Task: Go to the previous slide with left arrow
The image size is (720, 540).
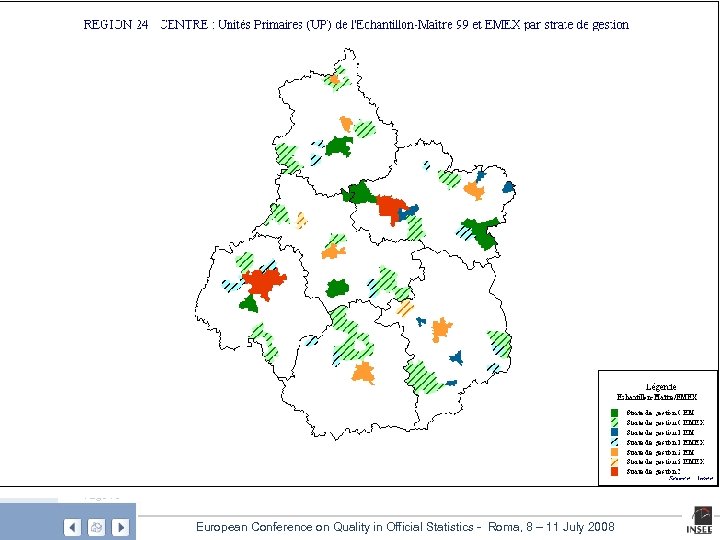Action: 73,527
